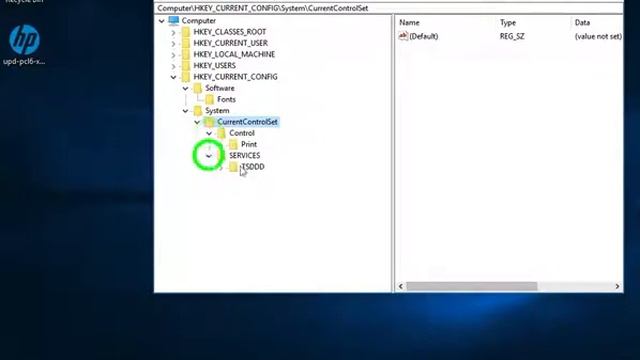Expand HKEY_USERS key
The width and height of the screenshot is (640, 360).
pyautogui.click(x=173, y=66)
